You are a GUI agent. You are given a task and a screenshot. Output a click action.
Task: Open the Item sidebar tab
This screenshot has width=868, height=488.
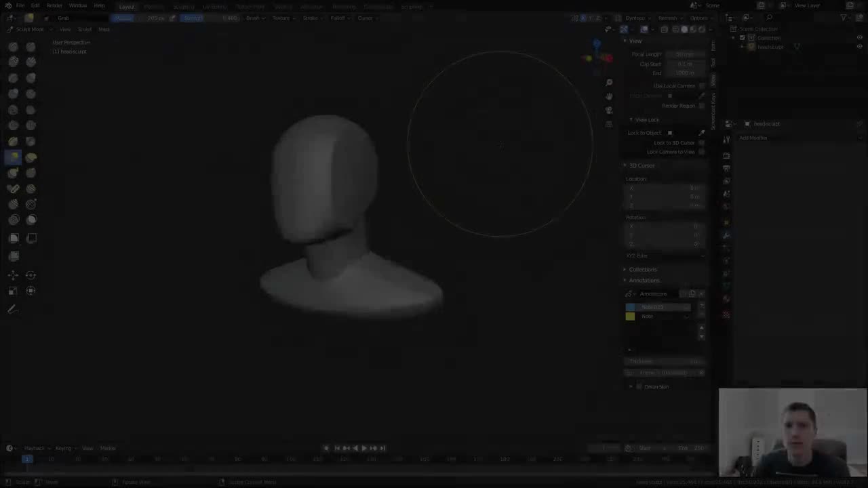[x=713, y=45]
